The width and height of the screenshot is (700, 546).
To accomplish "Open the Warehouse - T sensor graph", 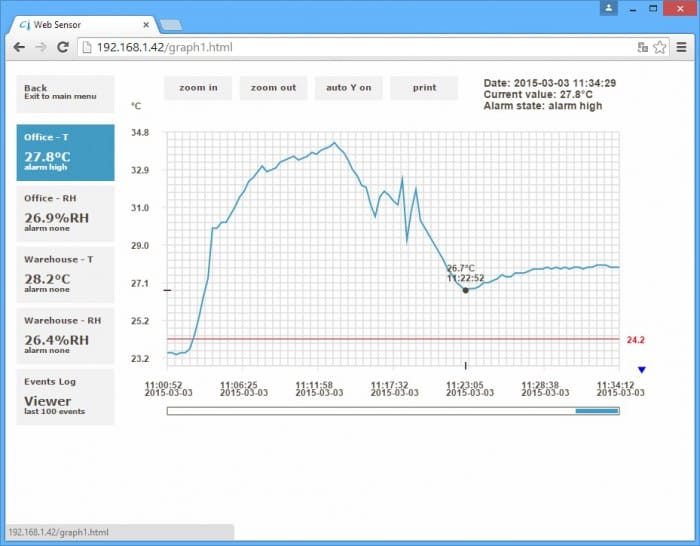I will coord(65,274).
